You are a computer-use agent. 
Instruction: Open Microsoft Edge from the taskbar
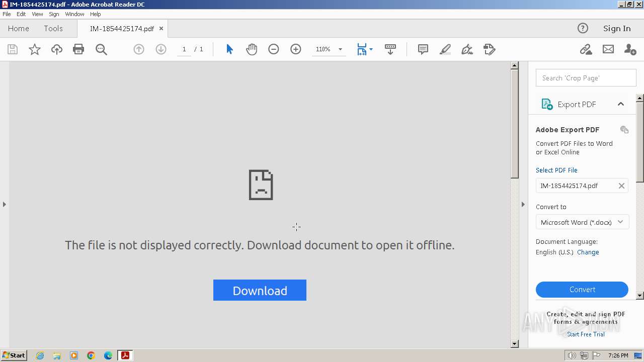pyautogui.click(x=108, y=355)
